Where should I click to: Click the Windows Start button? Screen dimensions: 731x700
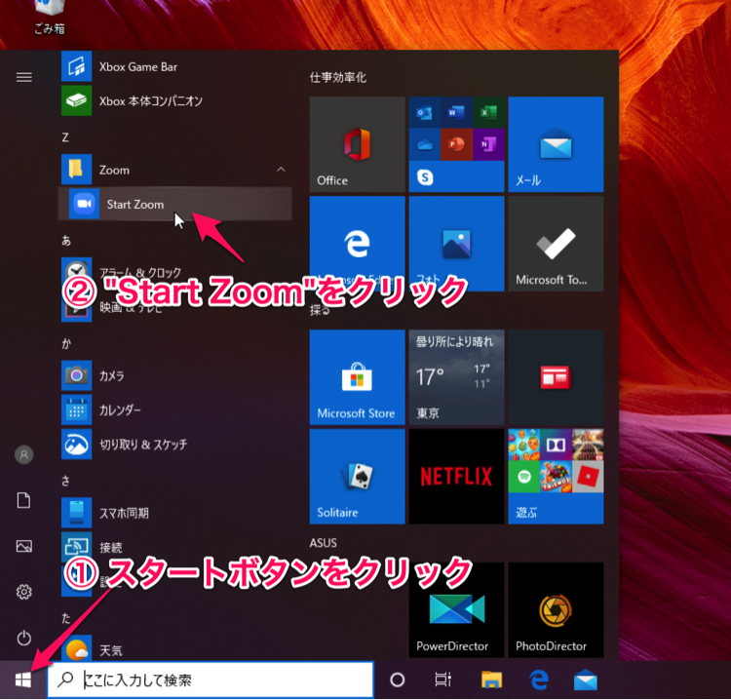pos(23,680)
